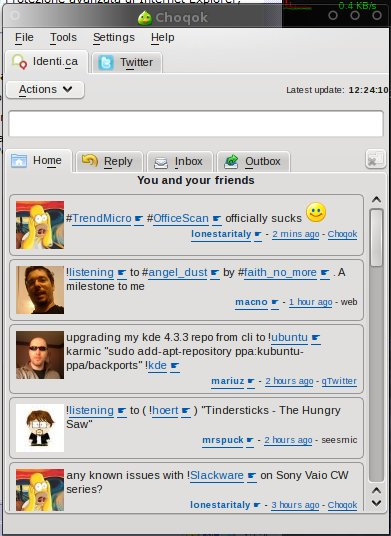Click mariuz's avatar photo
This screenshot has width=391, height=536.
pyautogui.click(x=40, y=355)
